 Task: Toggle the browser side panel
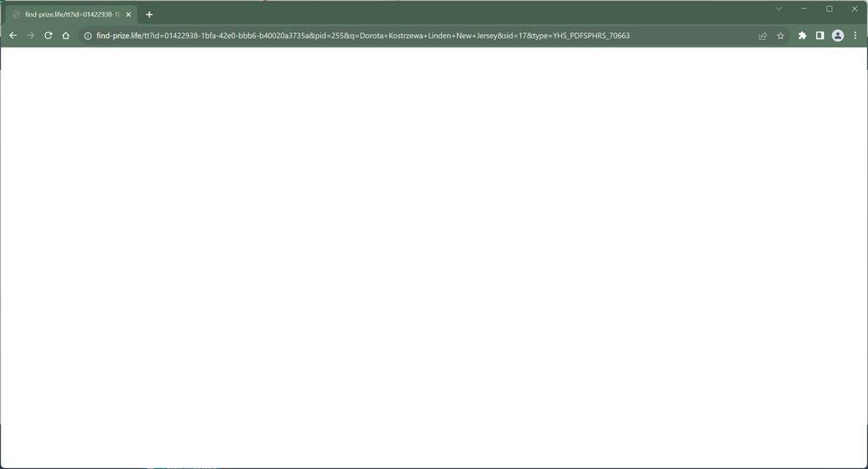820,35
